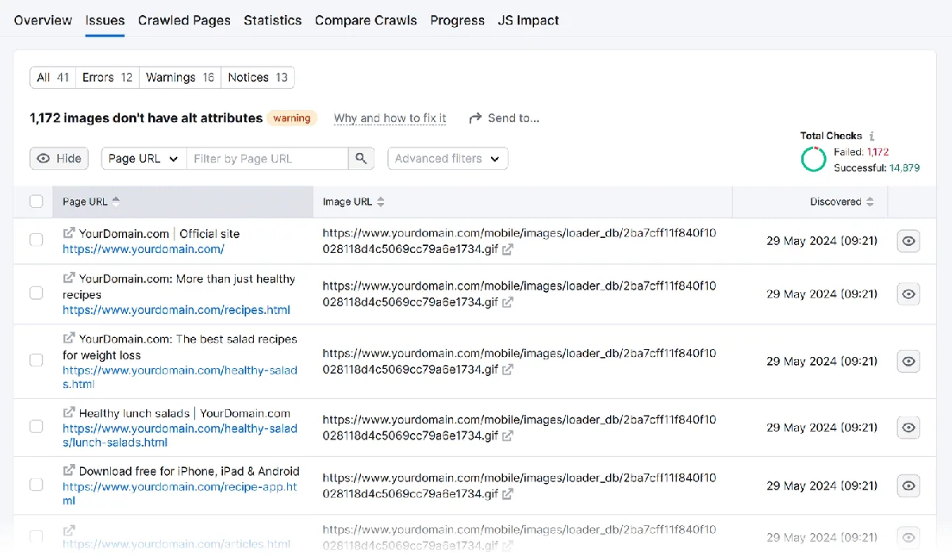Check the box for Official site row
Image resolution: width=952 pixels, height=560 pixels.
36,240
